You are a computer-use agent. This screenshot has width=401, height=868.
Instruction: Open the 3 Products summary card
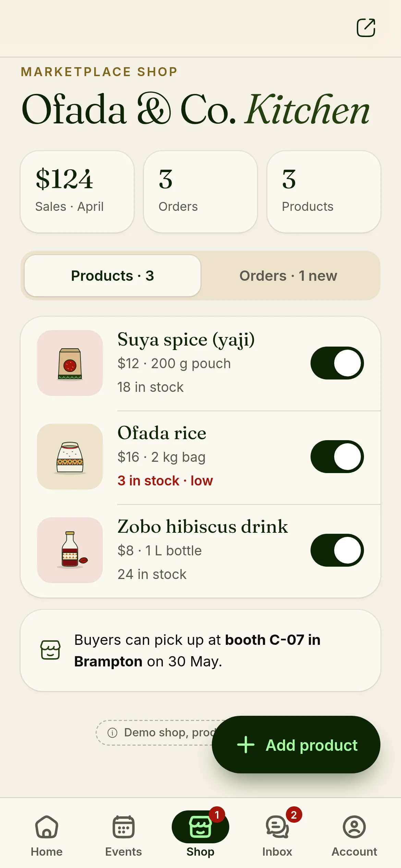[324, 192]
